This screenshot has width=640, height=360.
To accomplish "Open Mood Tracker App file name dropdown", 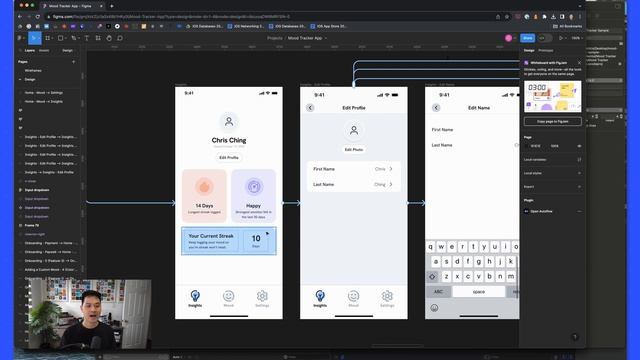I will (x=326, y=38).
